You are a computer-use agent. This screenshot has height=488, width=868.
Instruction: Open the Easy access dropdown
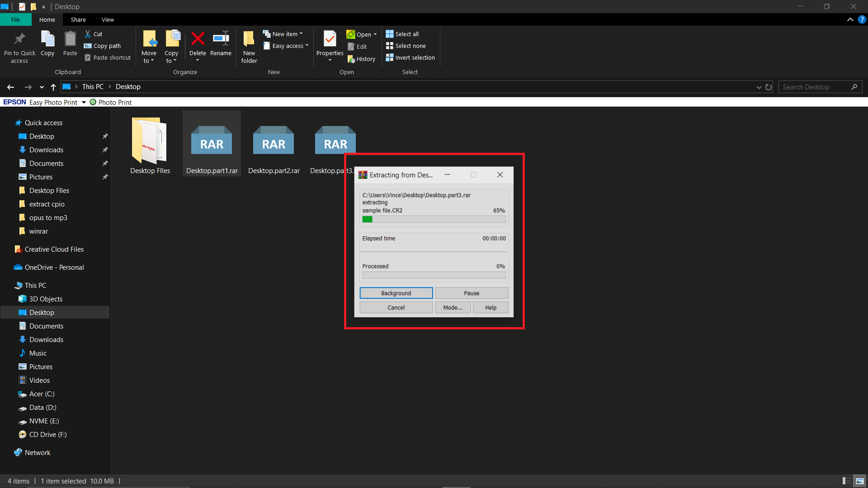pyautogui.click(x=306, y=46)
